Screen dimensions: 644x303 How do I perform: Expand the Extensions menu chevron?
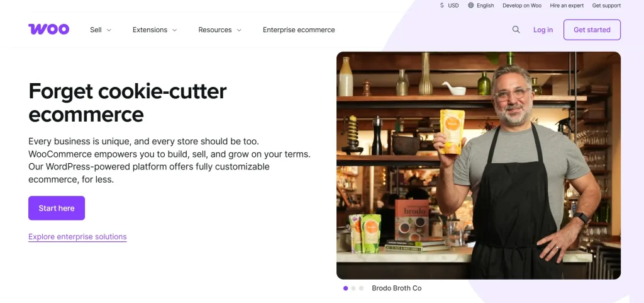pyautogui.click(x=175, y=30)
